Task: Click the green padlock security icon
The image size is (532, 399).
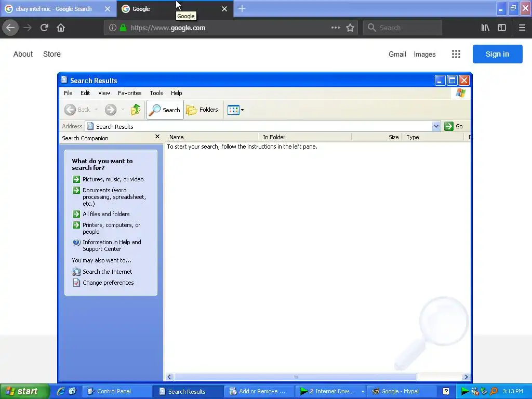Action: coord(123,28)
